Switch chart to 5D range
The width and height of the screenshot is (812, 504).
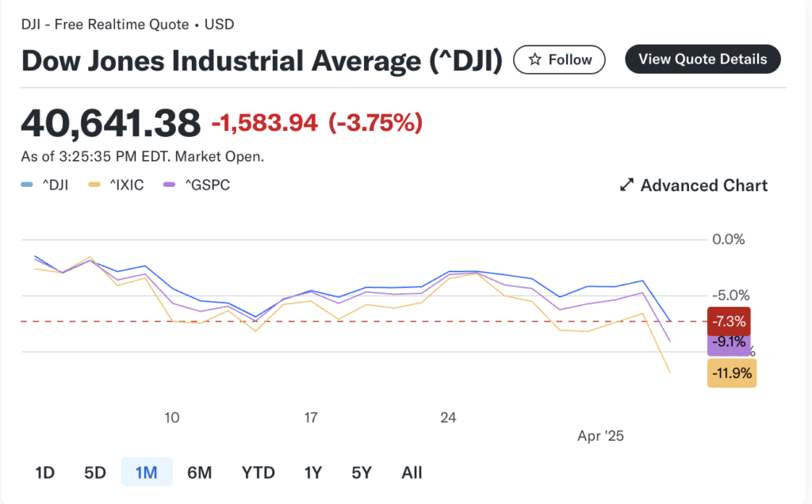[95, 472]
